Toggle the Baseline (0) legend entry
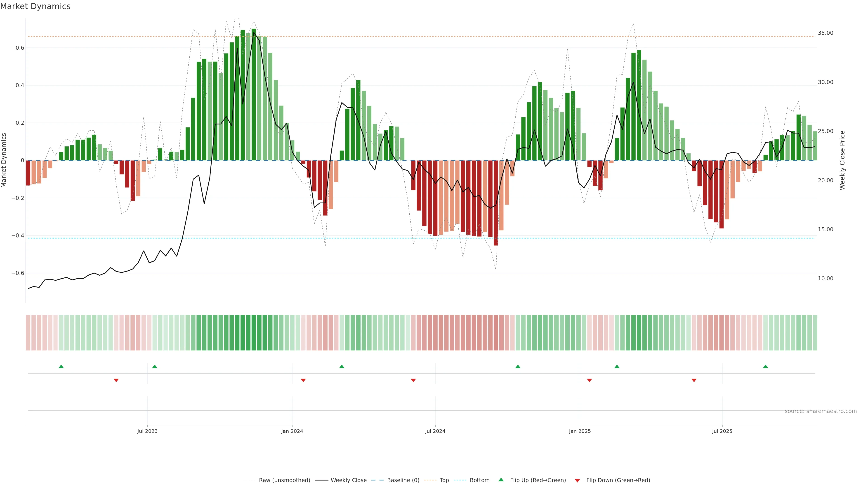This screenshot has width=868, height=488. (x=403, y=480)
